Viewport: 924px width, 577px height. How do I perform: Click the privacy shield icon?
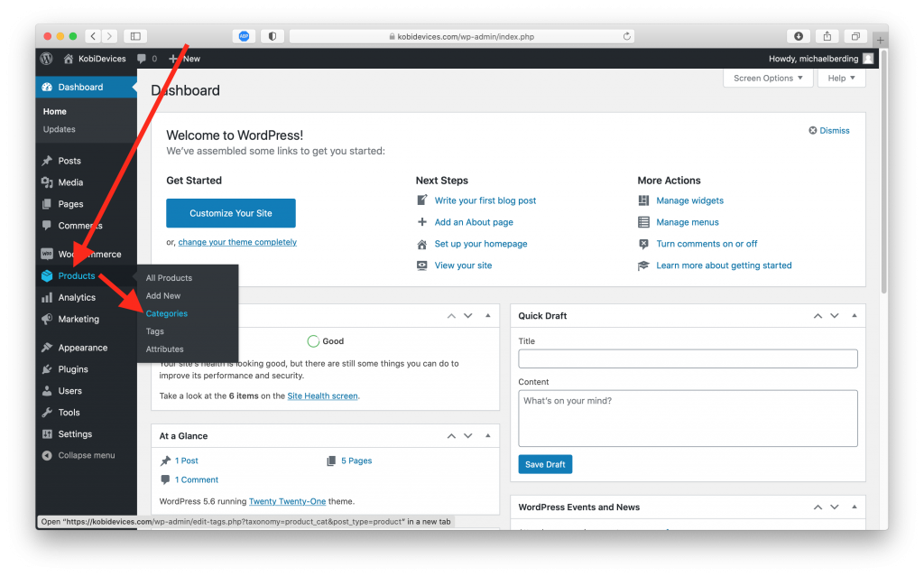(x=273, y=36)
